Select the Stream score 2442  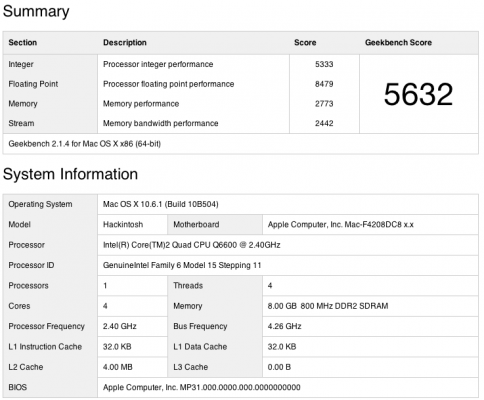324,123
